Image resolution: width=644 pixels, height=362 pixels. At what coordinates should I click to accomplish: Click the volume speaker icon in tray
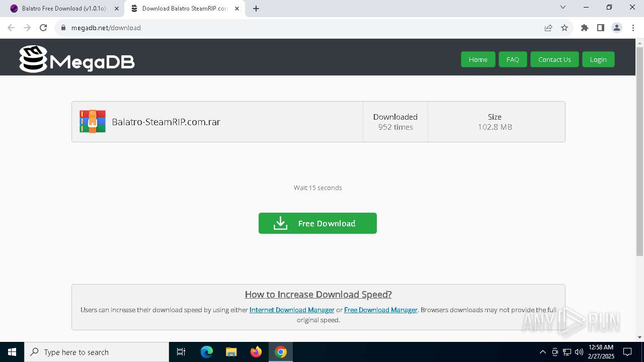click(579, 352)
